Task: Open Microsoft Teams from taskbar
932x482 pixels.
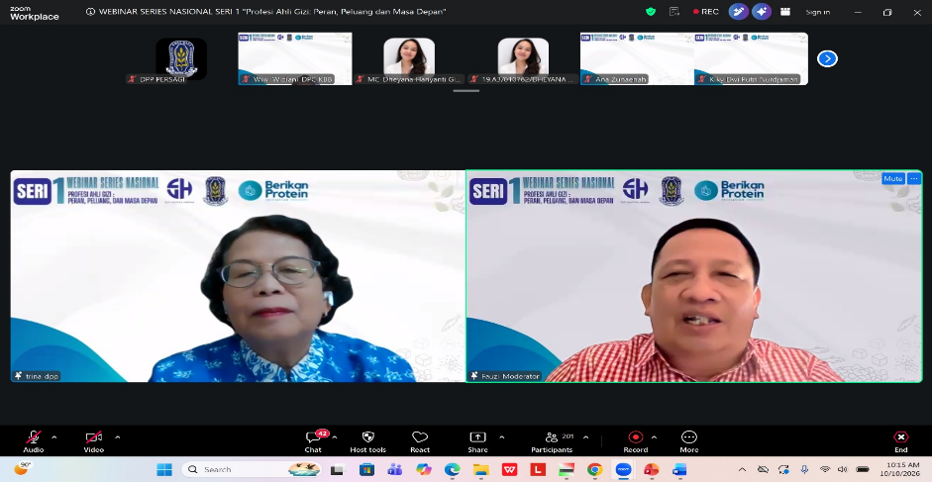Action: click(395, 470)
